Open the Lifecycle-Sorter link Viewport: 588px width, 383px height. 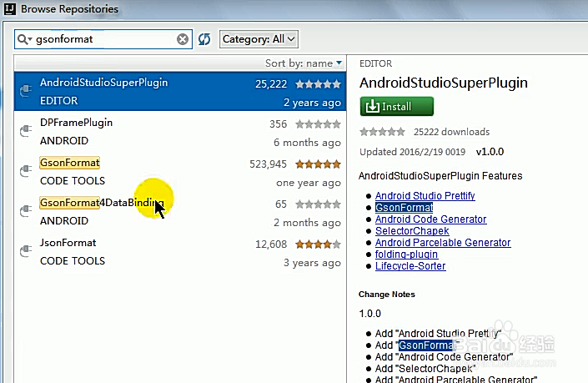pos(410,265)
